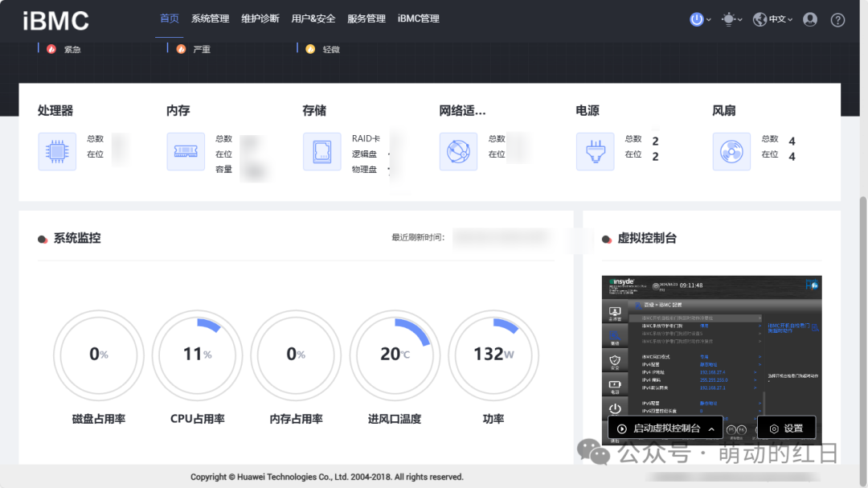Expand the power control dropdown

pyautogui.click(x=700, y=19)
